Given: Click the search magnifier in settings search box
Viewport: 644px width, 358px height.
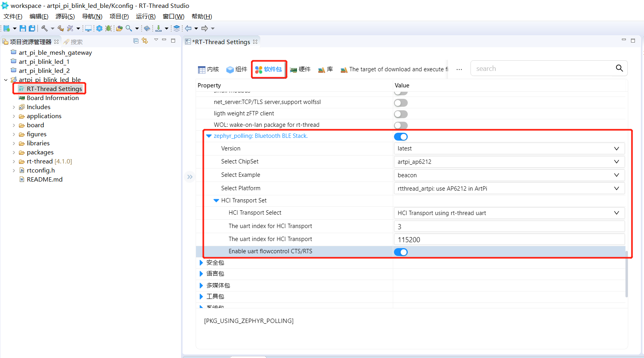Looking at the screenshot, I should tap(620, 68).
